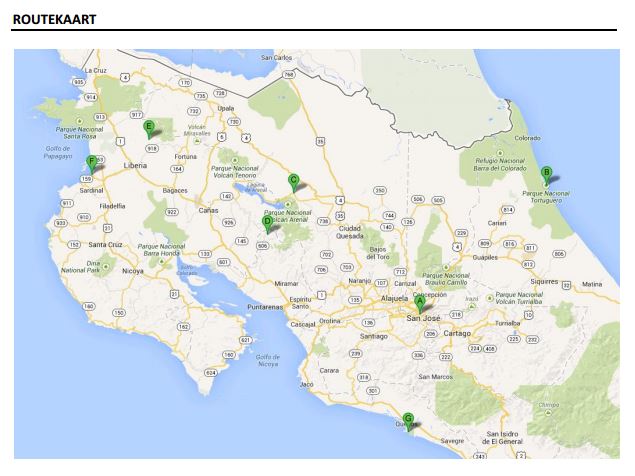Click the Turrialba town label
The height and width of the screenshot is (476, 635).
pyautogui.click(x=508, y=323)
